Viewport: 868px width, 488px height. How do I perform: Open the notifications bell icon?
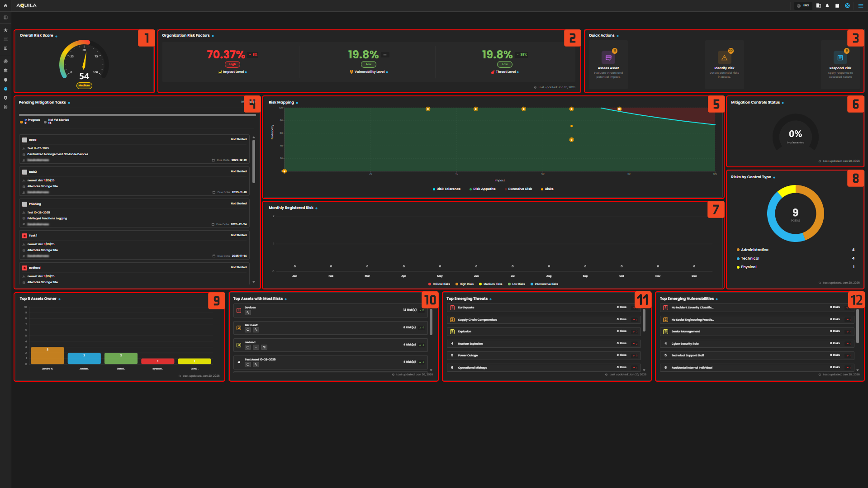[x=827, y=6]
